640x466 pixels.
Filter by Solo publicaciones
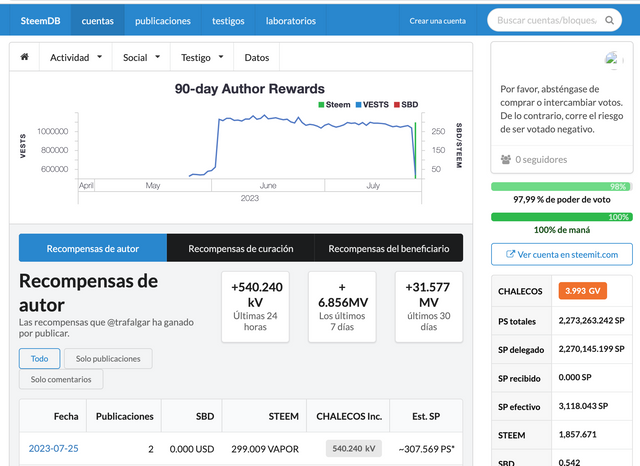click(108, 359)
